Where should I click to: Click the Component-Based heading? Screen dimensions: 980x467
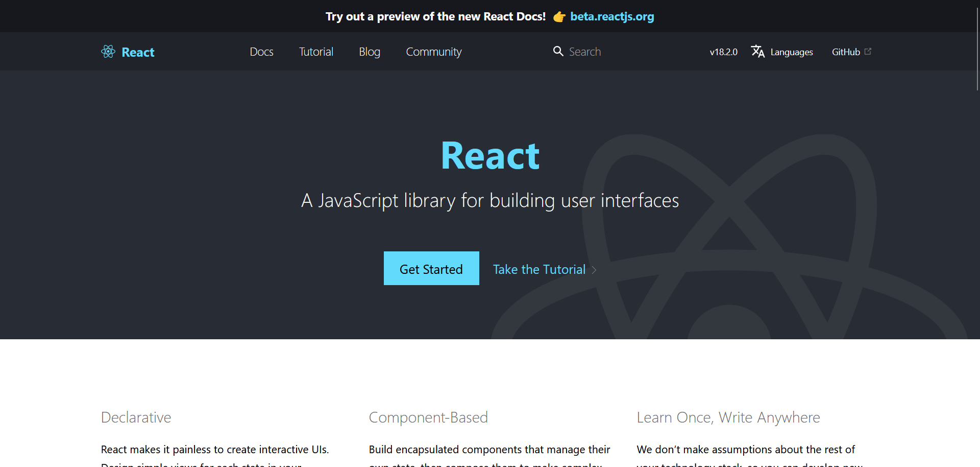click(x=428, y=417)
